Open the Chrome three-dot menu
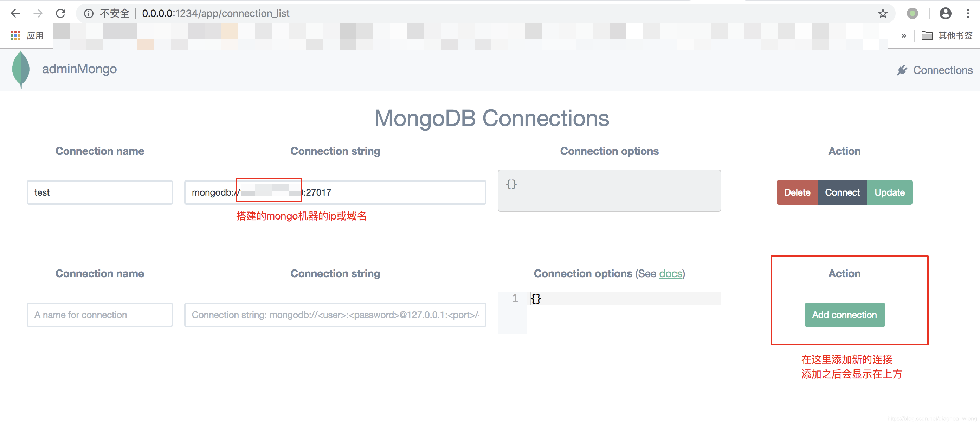This screenshot has height=425, width=980. click(968, 14)
